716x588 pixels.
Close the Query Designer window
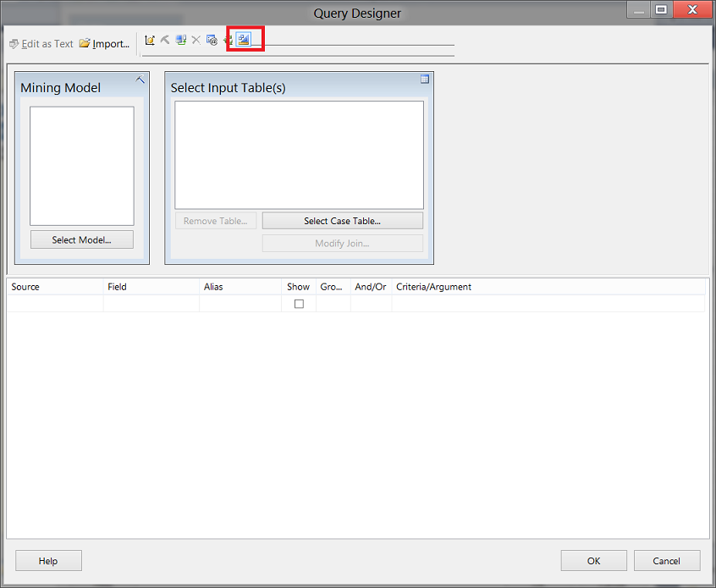pos(692,9)
